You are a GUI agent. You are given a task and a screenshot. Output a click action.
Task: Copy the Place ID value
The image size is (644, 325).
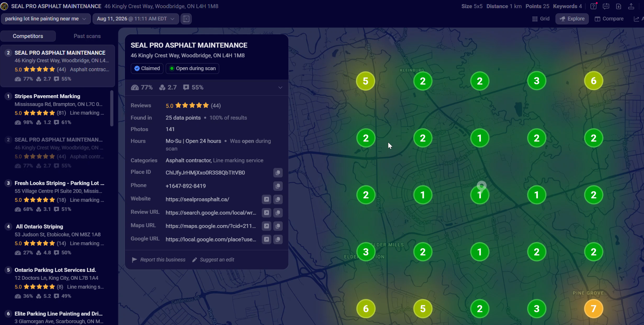[278, 173]
